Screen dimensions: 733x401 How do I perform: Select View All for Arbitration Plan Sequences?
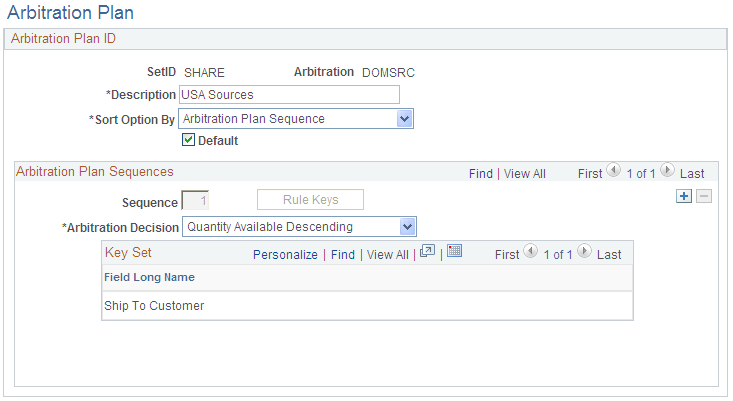coord(525,174)
